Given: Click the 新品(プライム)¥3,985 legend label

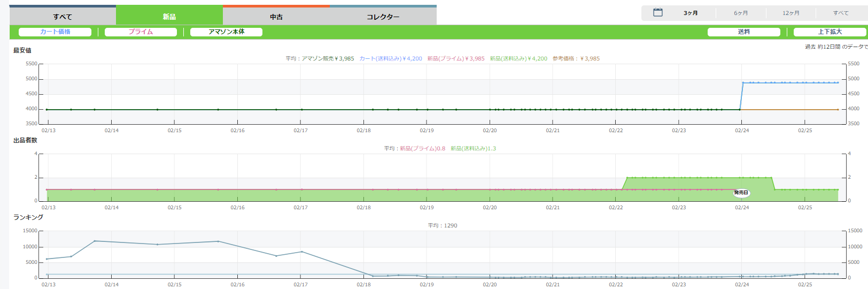Looking at the screenshot, I should click(x=455, y=59).
